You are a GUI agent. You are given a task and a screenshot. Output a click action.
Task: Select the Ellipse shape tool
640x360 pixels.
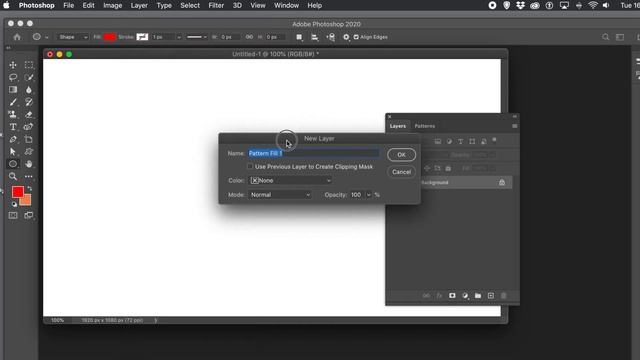point(13,164)
